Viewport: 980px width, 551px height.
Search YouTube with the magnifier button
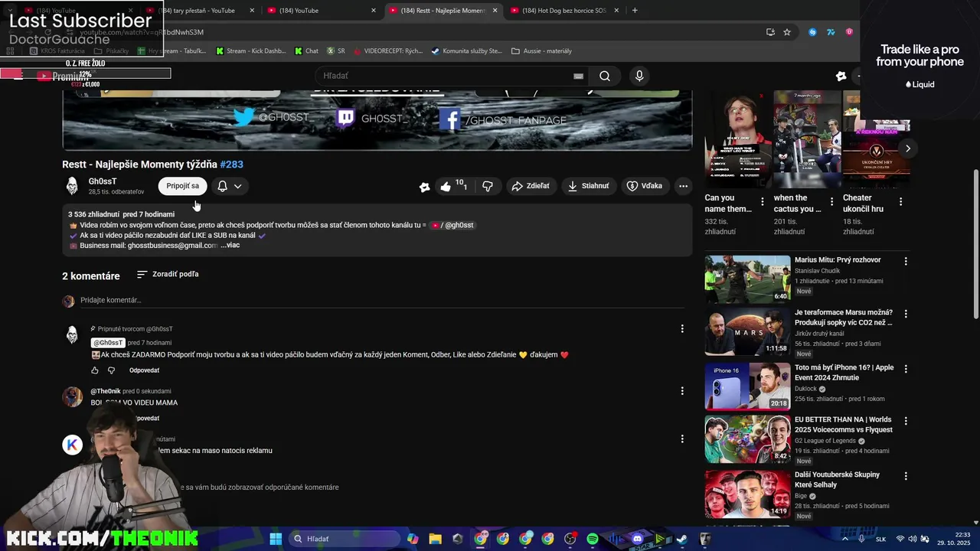pos(605,76)
